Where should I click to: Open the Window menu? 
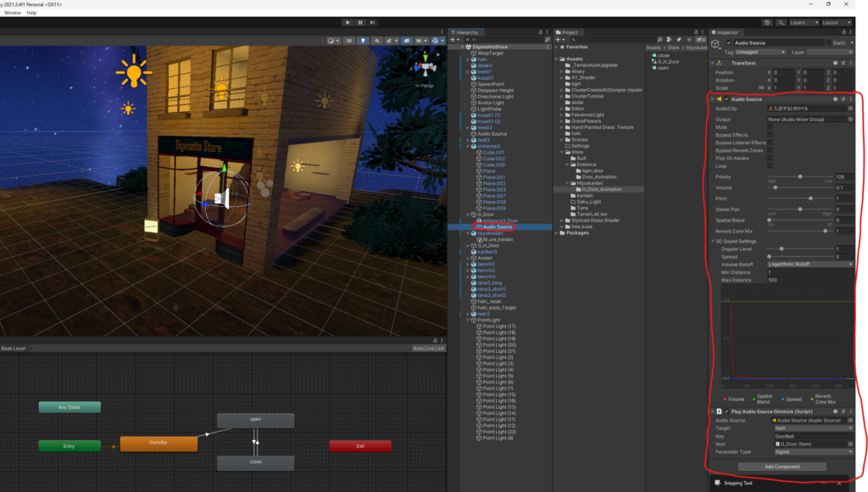pos(11,12)
